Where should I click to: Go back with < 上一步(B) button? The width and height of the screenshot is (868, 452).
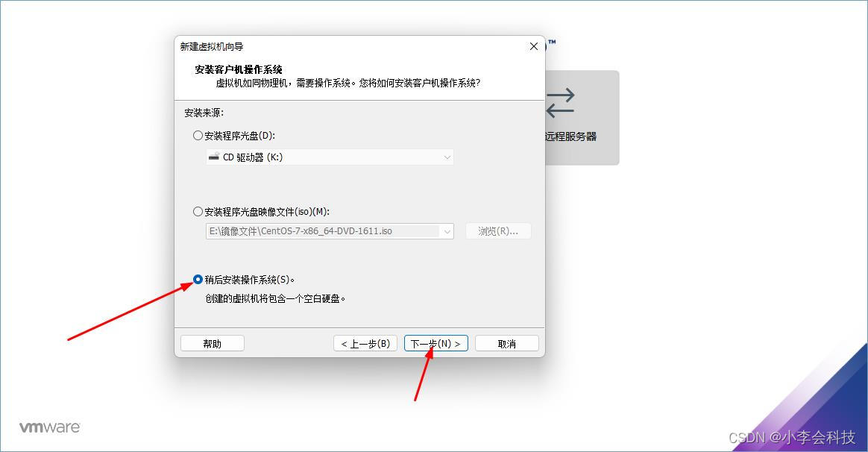365,343
